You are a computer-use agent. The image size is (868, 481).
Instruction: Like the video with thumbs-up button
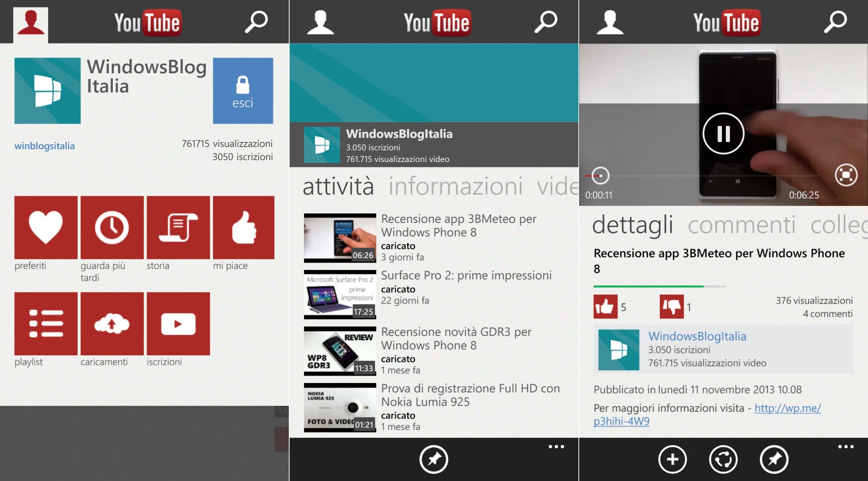point(605,307)
